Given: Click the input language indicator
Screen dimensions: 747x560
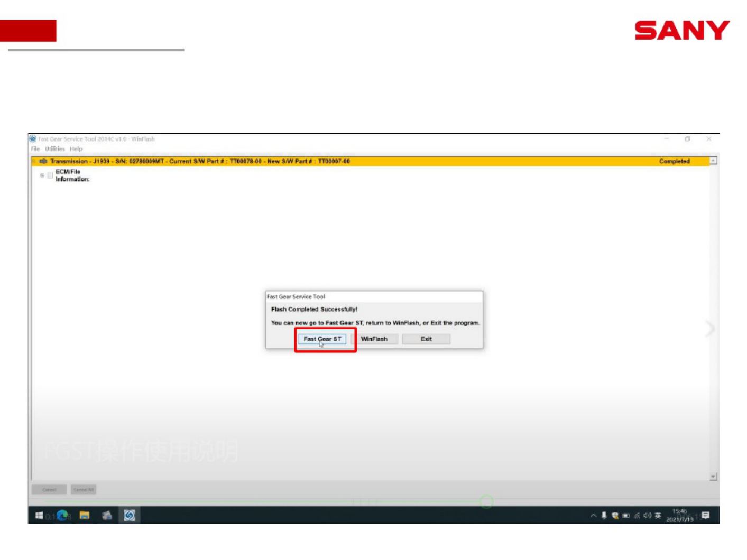Looking at the screenshot, I should pyautogui.click(x=658, y=516).
